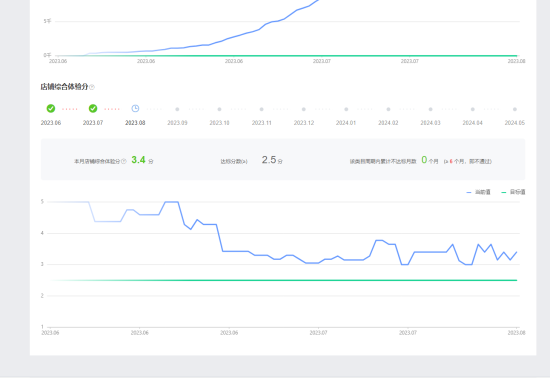550x378 pixels.
Task: Toggle 当前值 series in chart legend
Action: pyautogui.click(x=478, y=192)
